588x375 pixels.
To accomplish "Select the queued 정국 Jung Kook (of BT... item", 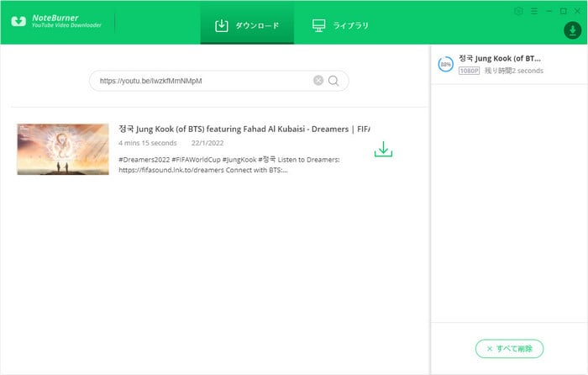I will [509, 64].
